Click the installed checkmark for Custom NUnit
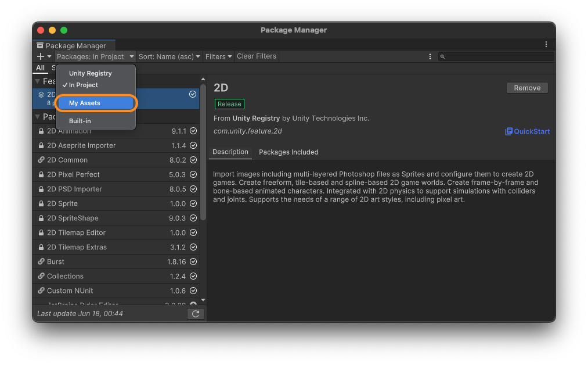 (193, 291)
